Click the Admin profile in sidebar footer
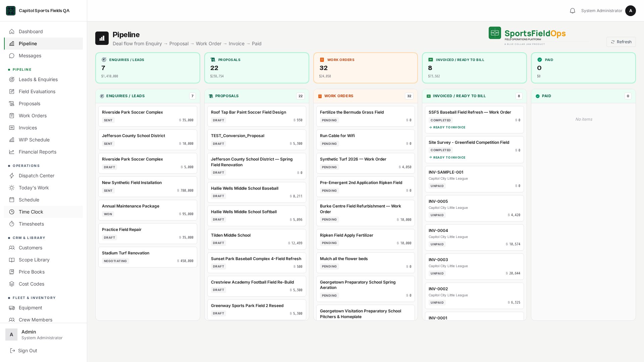Screen dimensions: 644x362 [x=44, y=335]
